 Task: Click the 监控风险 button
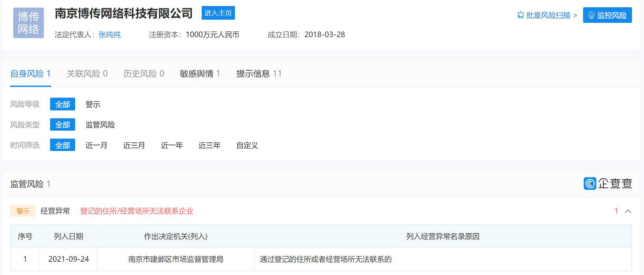click(608, 15)
